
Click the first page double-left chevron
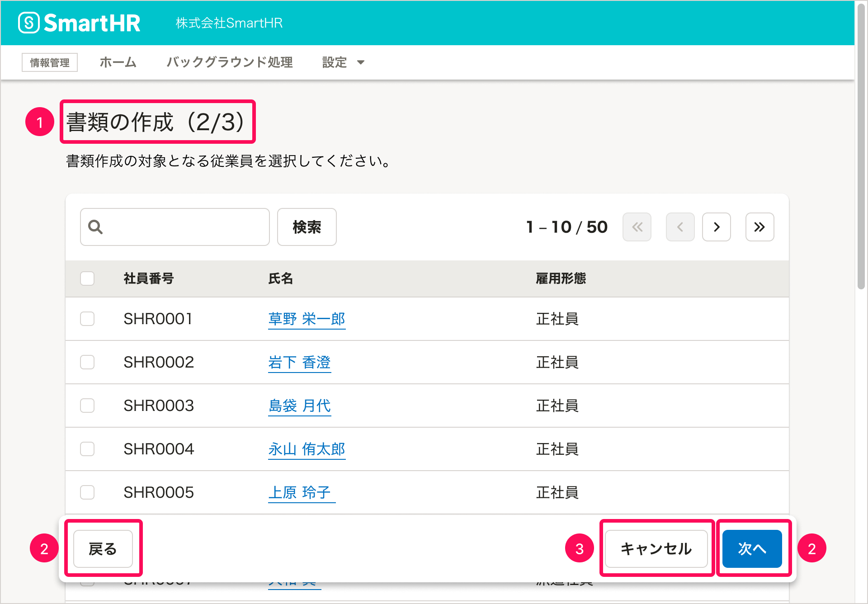point(637,227)
